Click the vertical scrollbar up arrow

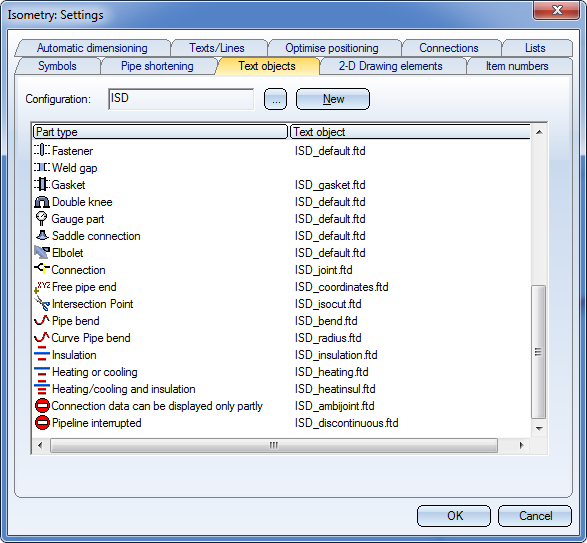click(539, 132)
